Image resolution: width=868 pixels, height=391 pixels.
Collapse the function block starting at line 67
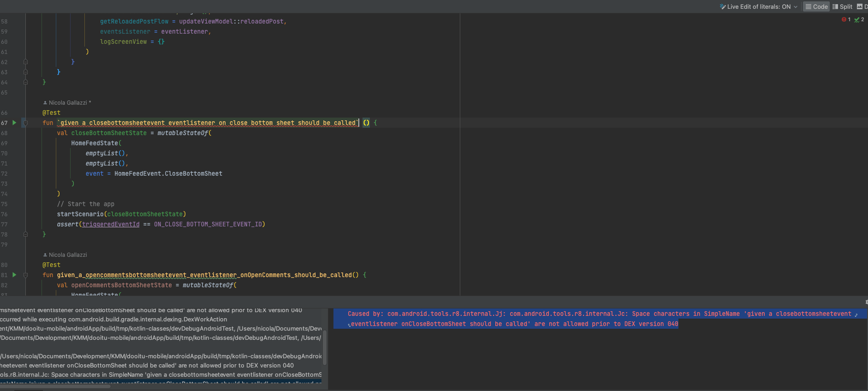coord(25,123)
